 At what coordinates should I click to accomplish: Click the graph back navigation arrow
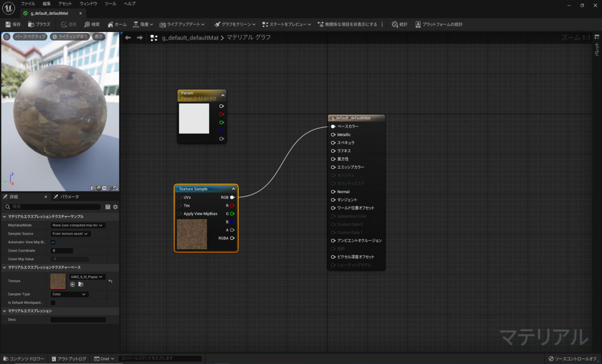pos(128,38)
